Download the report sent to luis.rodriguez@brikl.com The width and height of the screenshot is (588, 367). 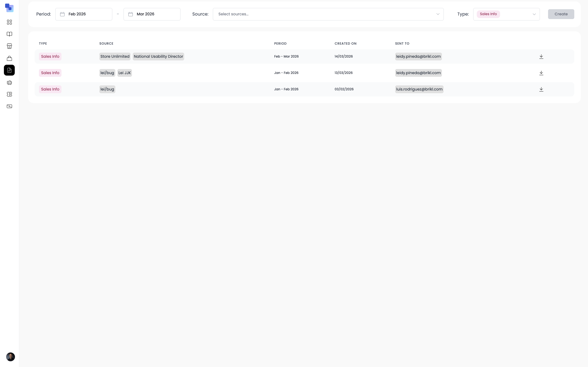541,89
